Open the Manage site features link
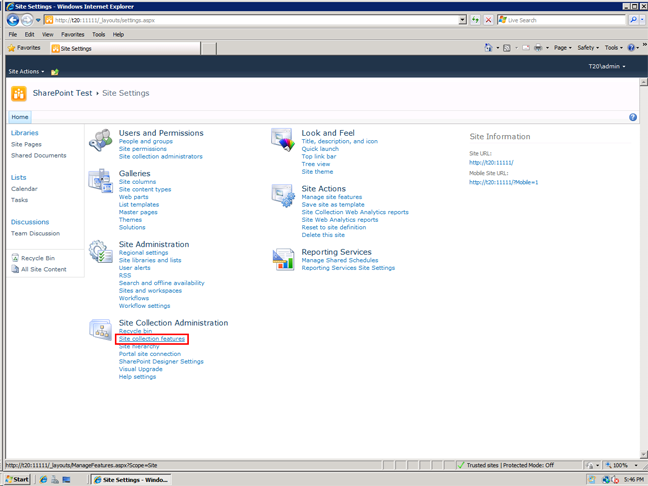648x486 pixels. 331,197
